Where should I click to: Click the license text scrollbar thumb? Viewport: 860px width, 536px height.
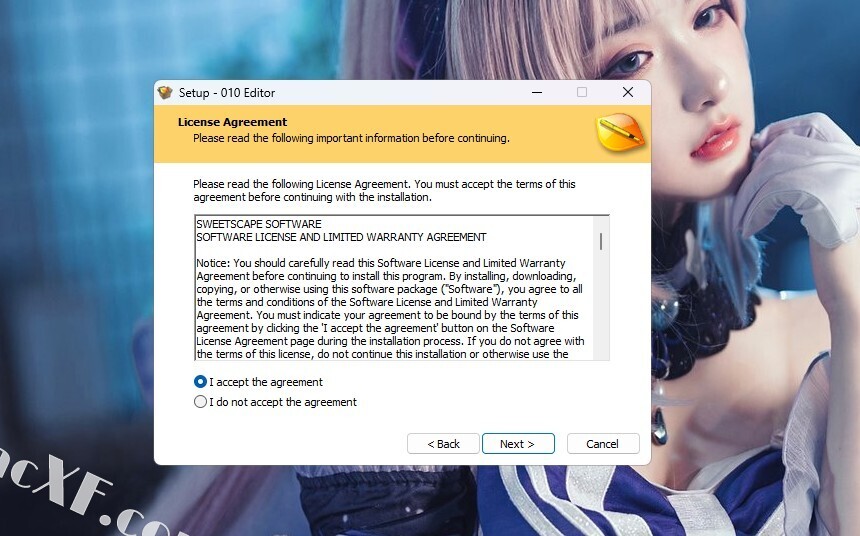coord(601,241)
